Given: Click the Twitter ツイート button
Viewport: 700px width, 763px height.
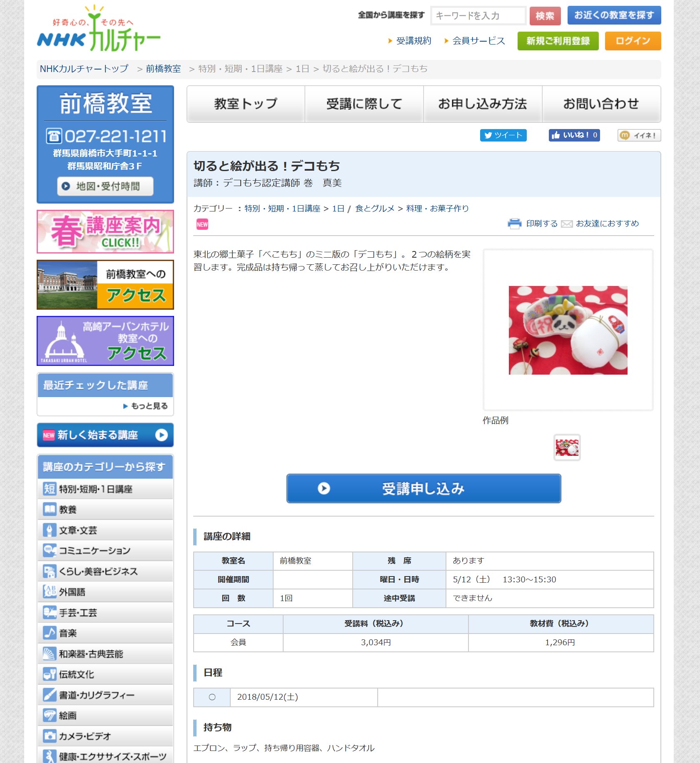Looking at the screenshot, I should click(x=503, y=135).
